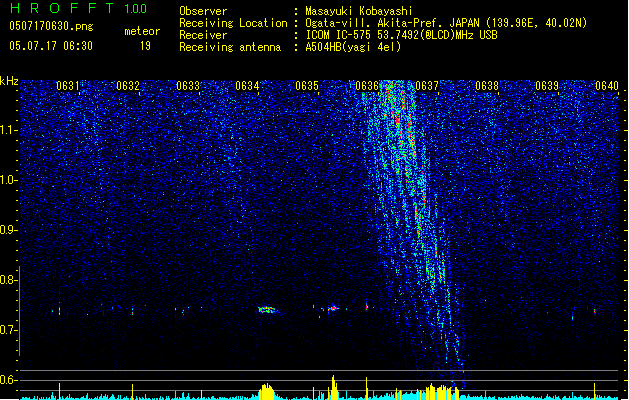
Task: Click the tall yellow power spike after 0635
Action: (333, 388)
